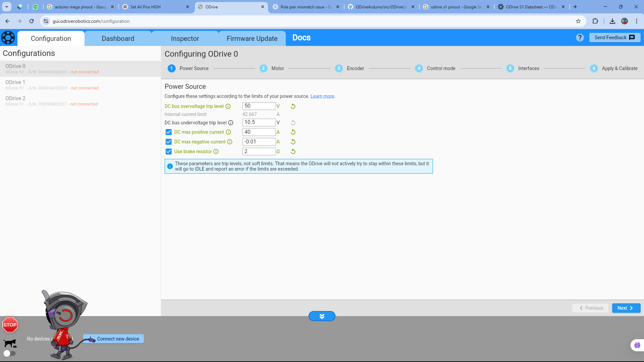Select ODrive 2 configuration
The width and height of the screenshot is (644, 362).
coord(80,101)
